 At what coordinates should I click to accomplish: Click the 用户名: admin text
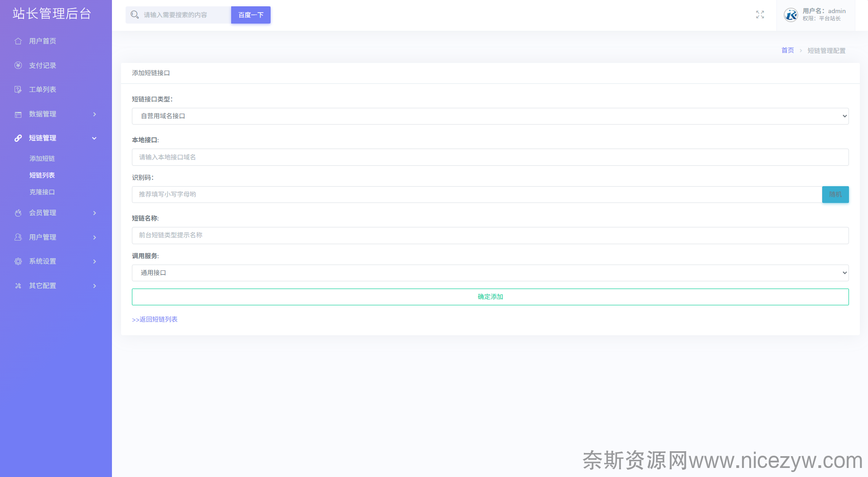pos(824,11)
